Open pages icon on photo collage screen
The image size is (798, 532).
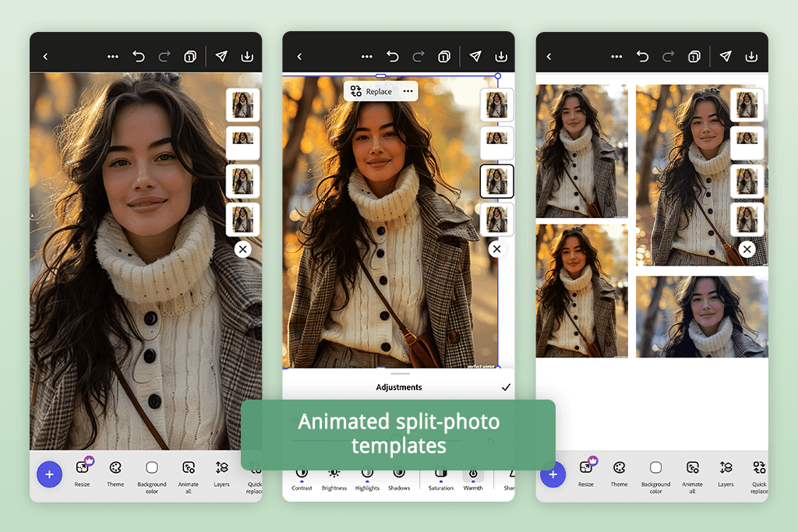click(x=694, y=56)
